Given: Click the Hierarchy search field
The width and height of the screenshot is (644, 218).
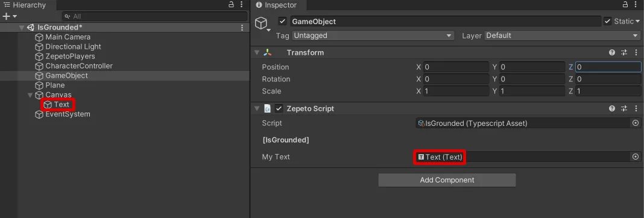Looking at the screenshot, I should click(155, 16).
